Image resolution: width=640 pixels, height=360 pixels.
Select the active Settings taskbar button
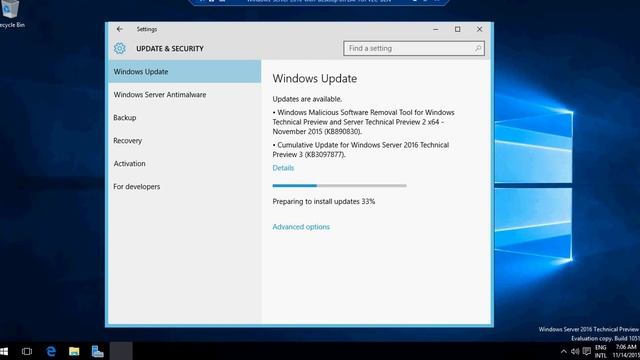click(121, 351)
